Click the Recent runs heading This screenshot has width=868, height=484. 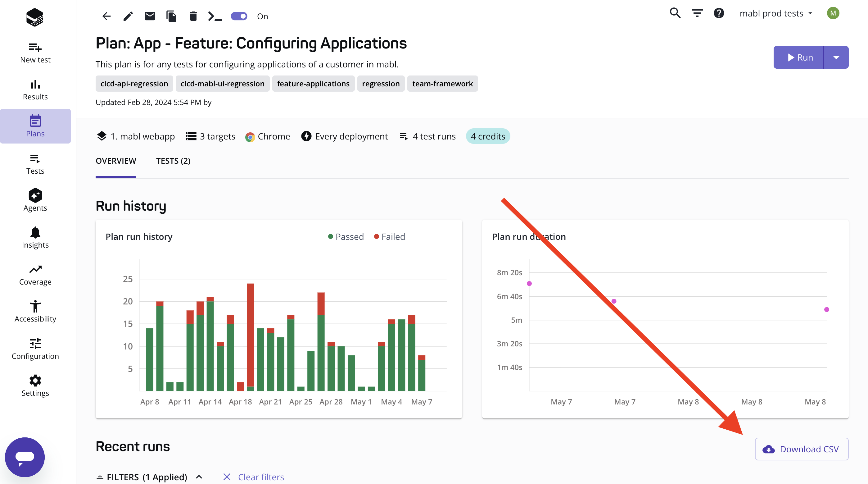(133, 446)
